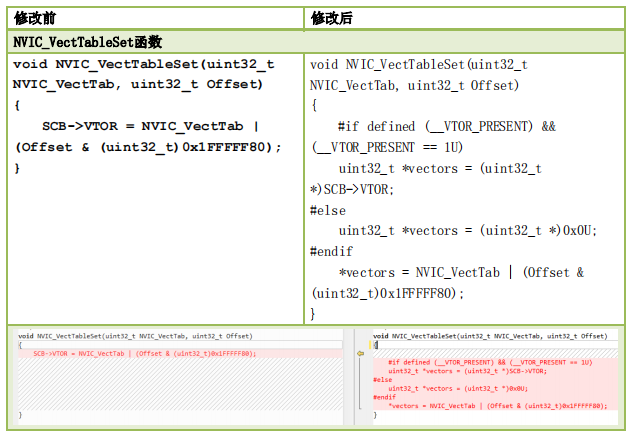Click "(__VTOR_PRESENT == 1U)" in 修改后 cell

[x=387, y=147]
